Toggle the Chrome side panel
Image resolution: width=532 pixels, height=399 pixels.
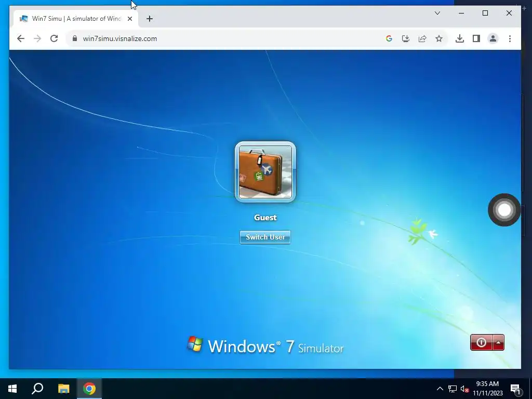coord(476,38)
